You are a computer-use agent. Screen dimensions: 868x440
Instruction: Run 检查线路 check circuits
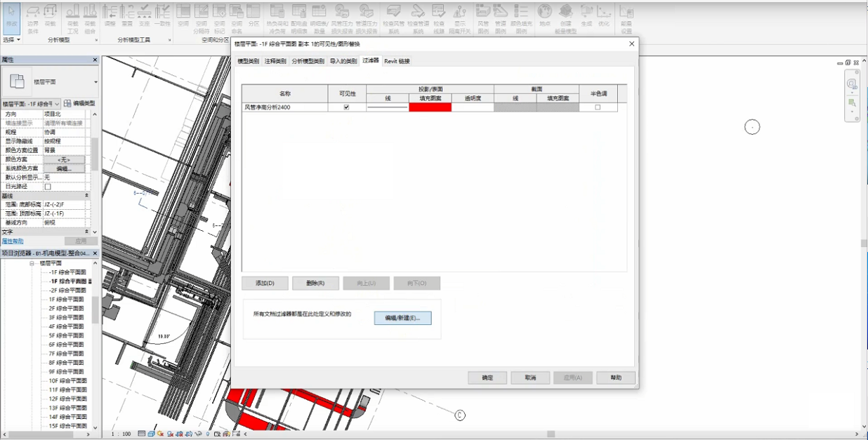(x=439, y=18)
